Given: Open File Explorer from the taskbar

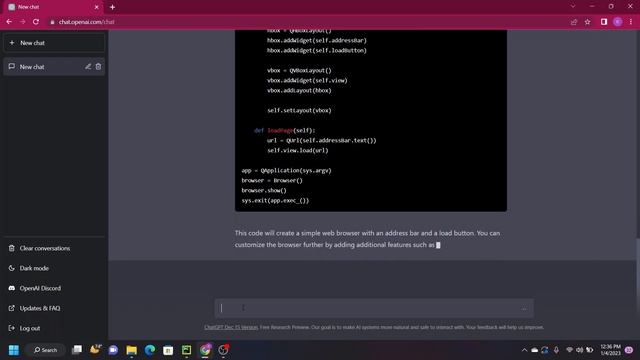Looking at the screenshot, I should pyautogui.click(x=131, y=350).
